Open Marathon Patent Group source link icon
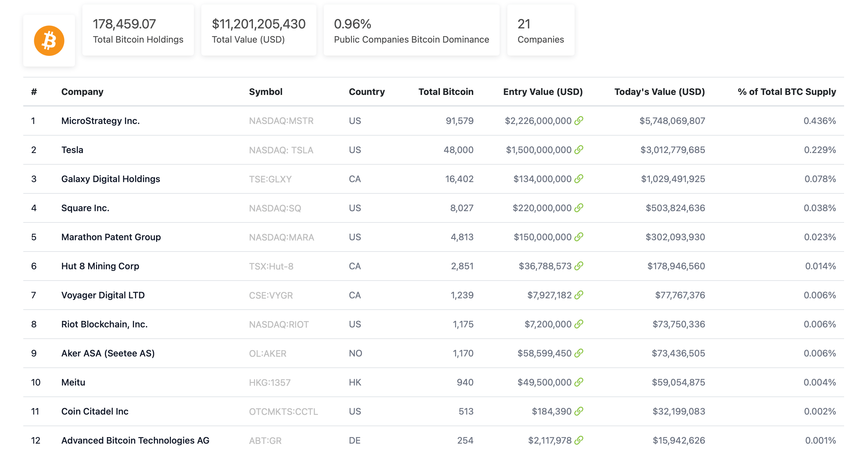 click(x=578, y=237)
